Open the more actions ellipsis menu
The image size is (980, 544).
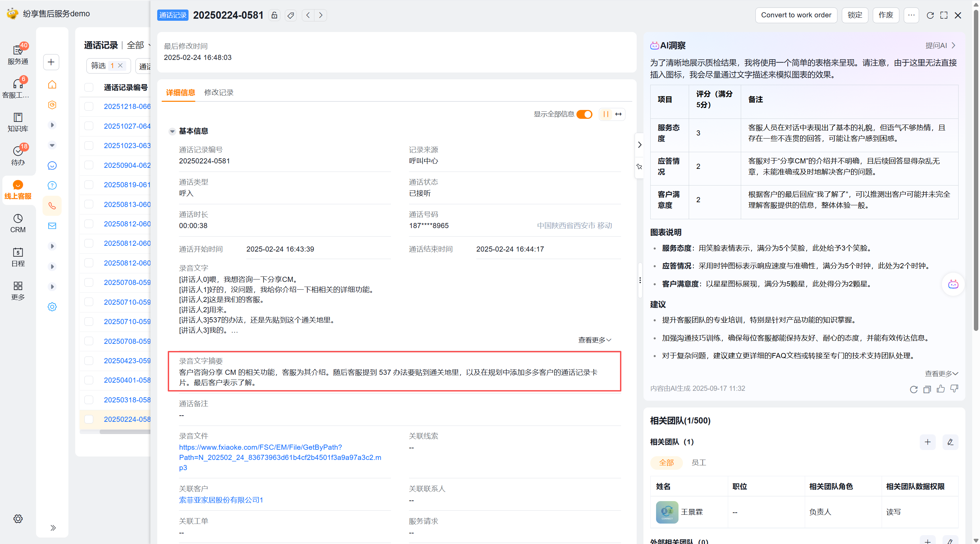click(911, 15)
